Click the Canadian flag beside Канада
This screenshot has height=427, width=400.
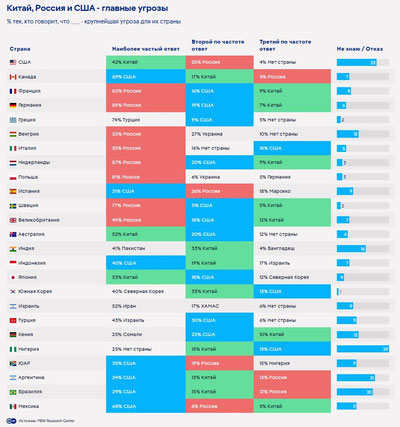coord(13,77)
